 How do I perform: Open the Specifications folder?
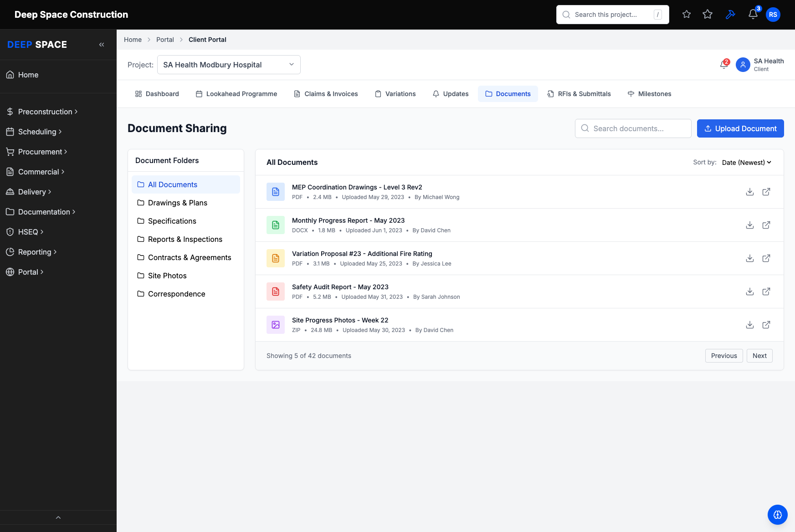[x=186, y=221]
